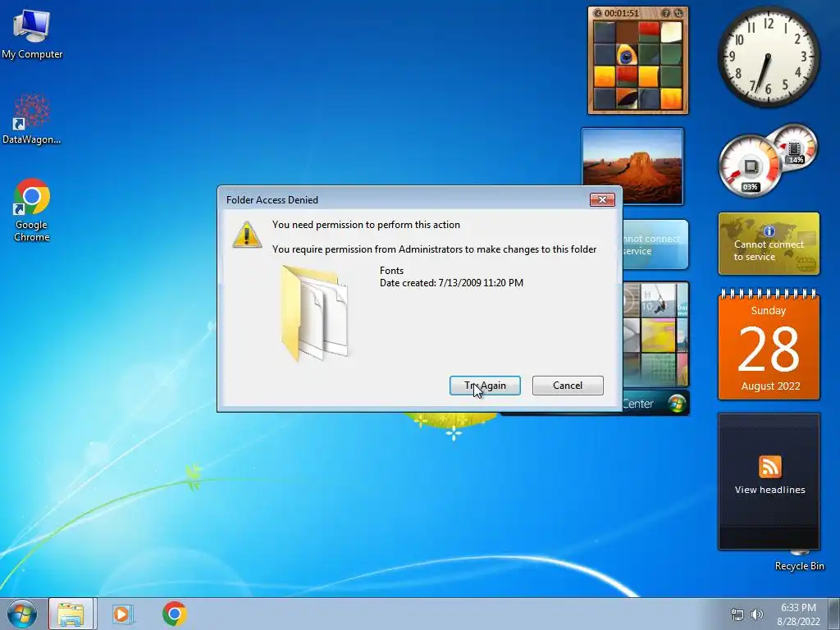
Task: Open the Windows Start menu
Action: point(22,614)
